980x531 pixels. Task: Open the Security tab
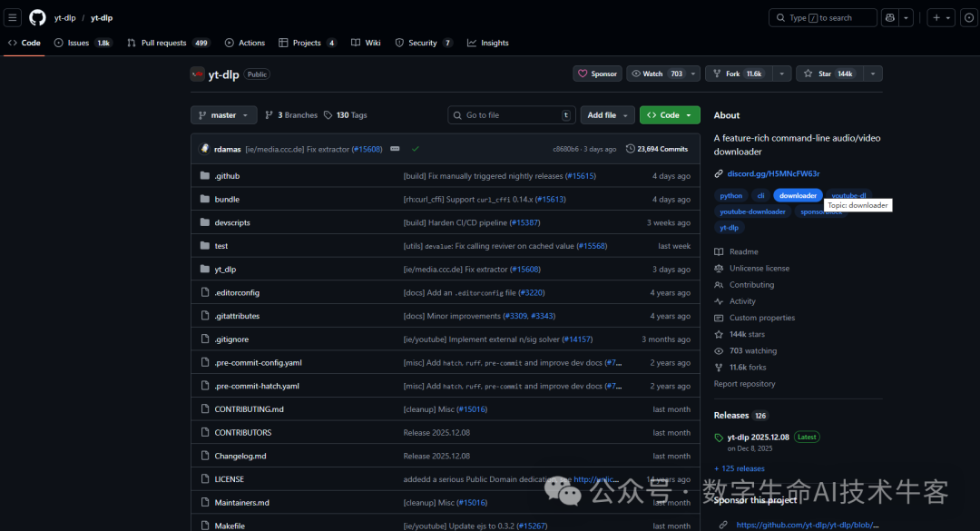[424, 43]
